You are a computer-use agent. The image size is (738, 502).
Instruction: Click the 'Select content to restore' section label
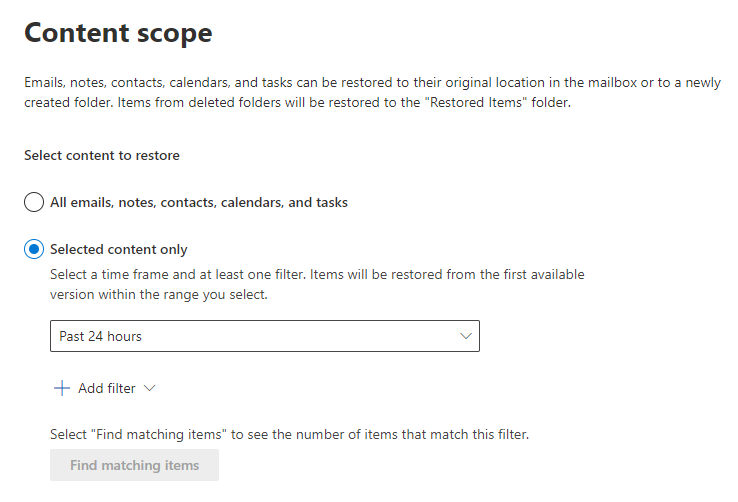click(x=101, y=155)
